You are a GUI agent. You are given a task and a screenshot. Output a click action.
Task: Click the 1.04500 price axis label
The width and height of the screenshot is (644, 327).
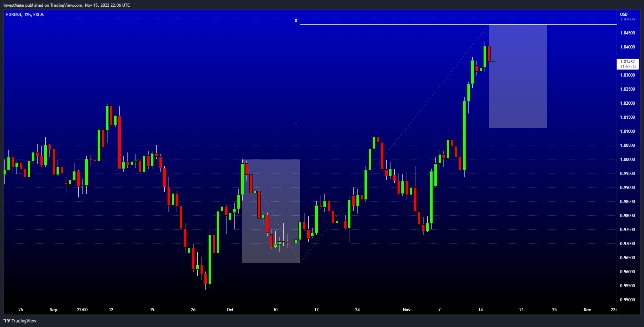[x=627, y=33]
